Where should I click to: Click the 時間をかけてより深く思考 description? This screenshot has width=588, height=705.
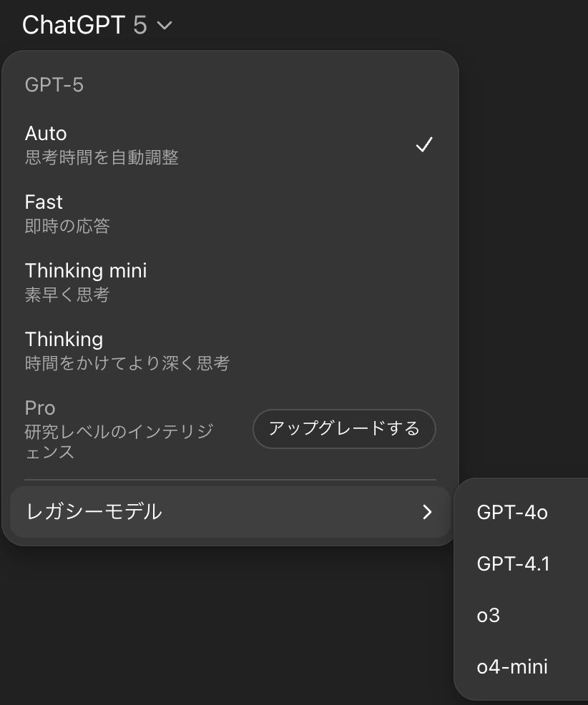[127, 363]
